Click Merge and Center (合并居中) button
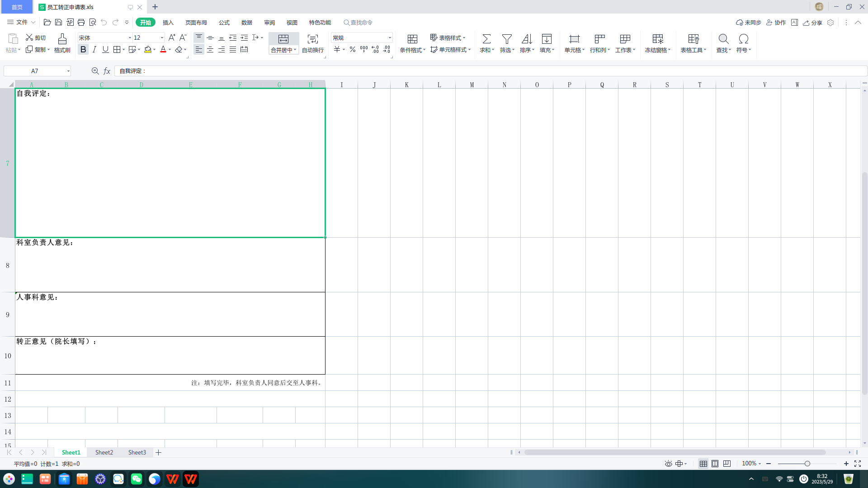 (283, 44)
